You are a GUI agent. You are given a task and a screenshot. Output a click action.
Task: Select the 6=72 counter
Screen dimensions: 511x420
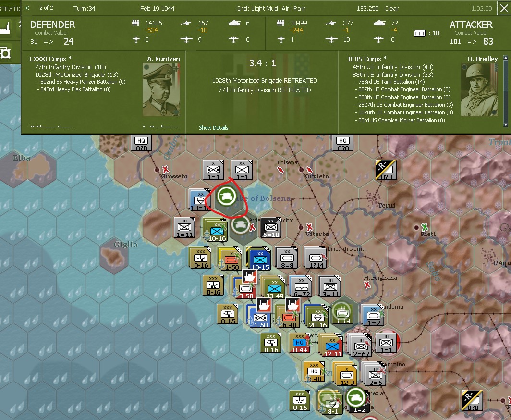[301, 287]
